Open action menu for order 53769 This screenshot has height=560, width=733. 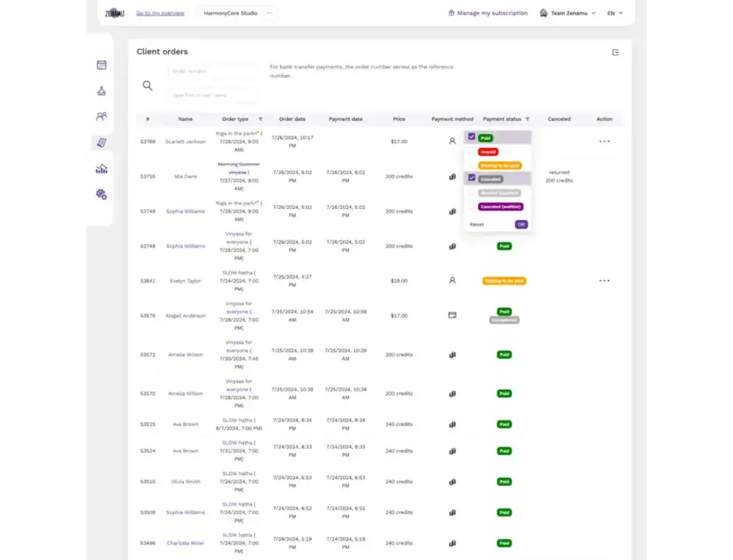(x=604, y=141)
